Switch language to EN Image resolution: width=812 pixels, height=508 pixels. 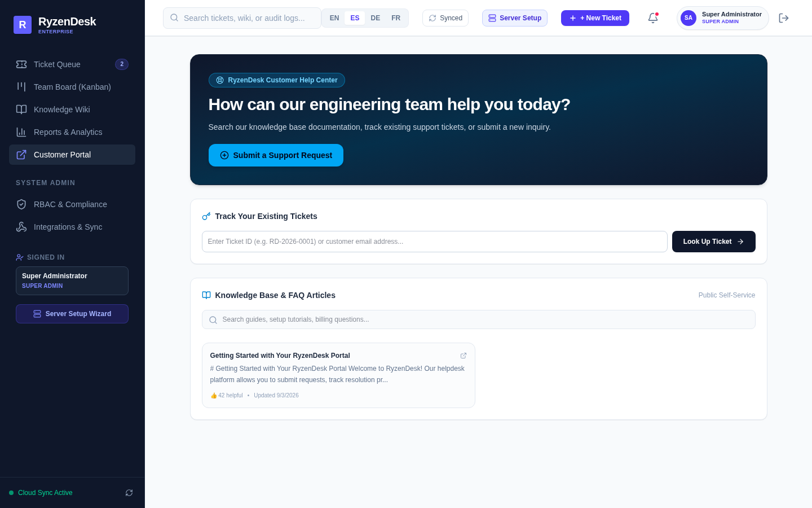pyautogui.click(x=334, y=18)
